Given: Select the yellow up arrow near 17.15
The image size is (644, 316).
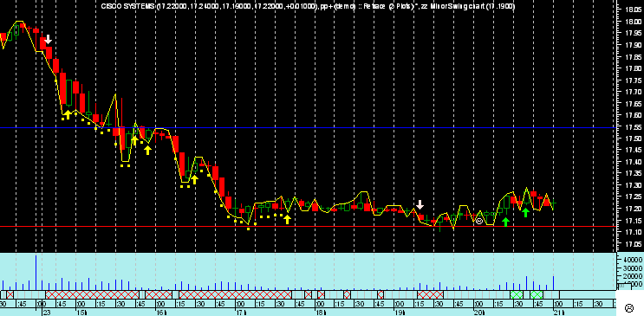Looking at the screenshot, I should [287, 219].
